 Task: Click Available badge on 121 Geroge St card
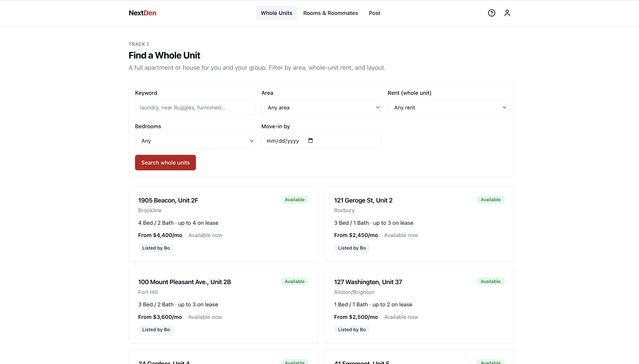point(490,200)
